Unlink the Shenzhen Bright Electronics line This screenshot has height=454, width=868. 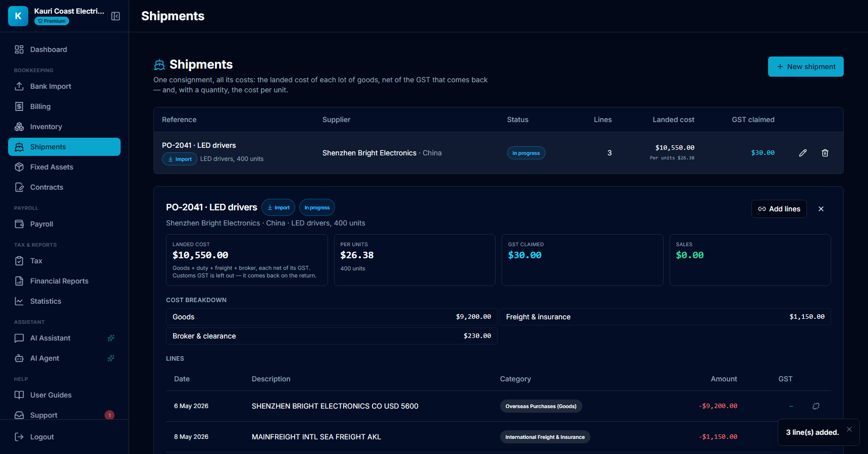[x=816, y=406]
